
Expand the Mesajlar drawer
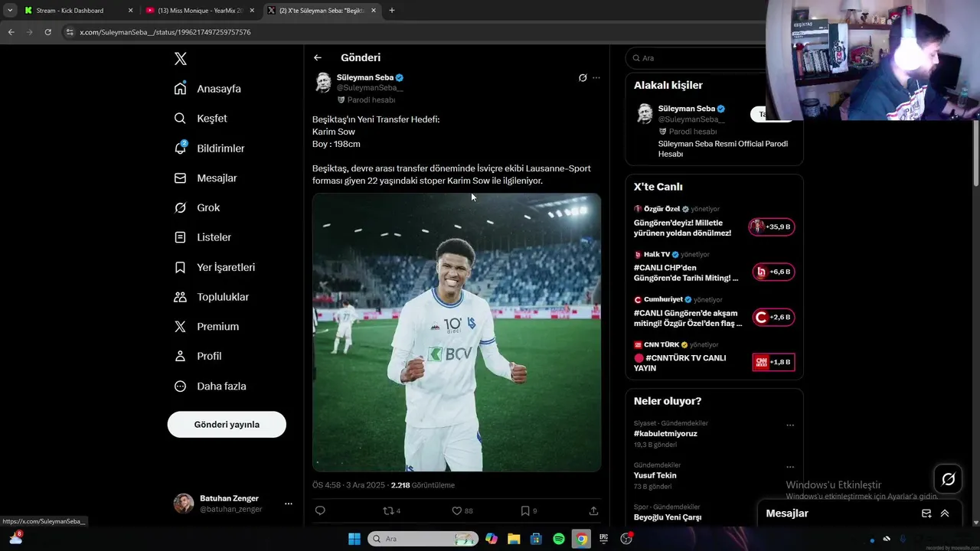pos(945,514)
